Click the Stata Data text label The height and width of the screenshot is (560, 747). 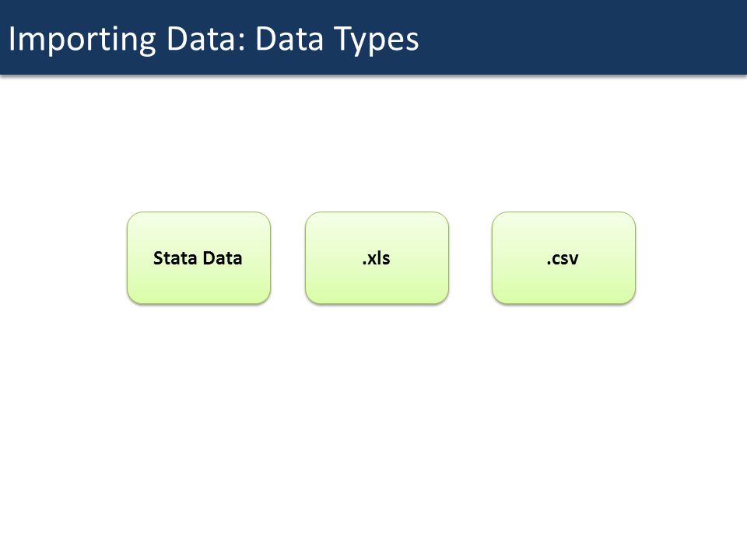coord(198,258)
